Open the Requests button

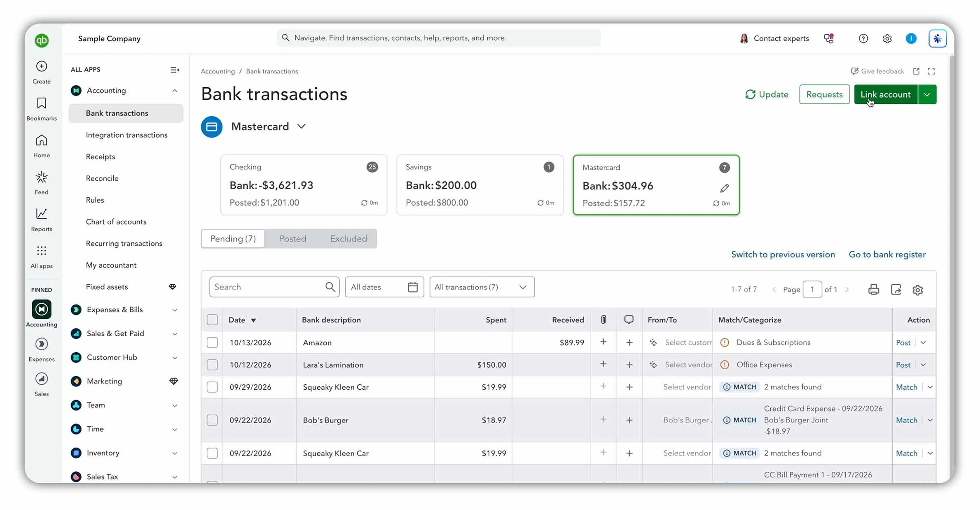coord(824,94)
